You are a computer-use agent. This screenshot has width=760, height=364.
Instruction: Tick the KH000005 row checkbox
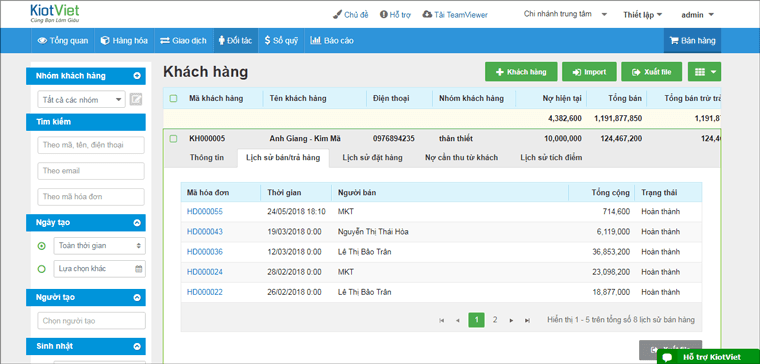click(173, 139)
